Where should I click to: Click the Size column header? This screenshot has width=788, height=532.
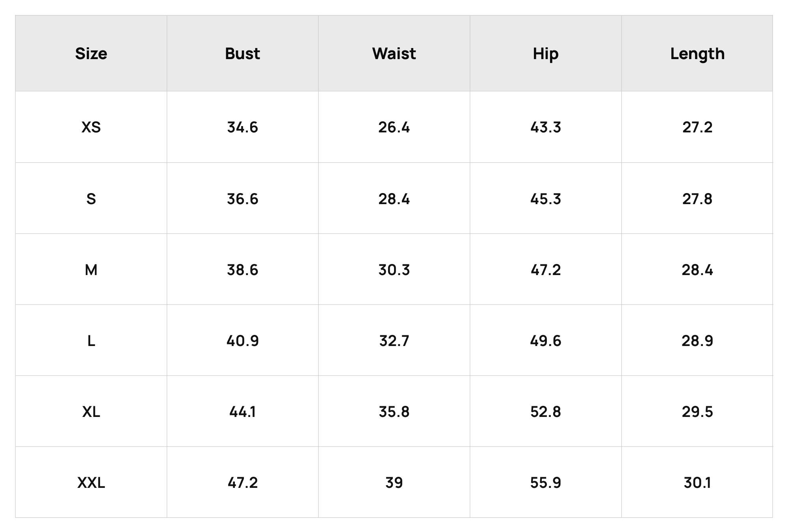[x=91, y=54]
